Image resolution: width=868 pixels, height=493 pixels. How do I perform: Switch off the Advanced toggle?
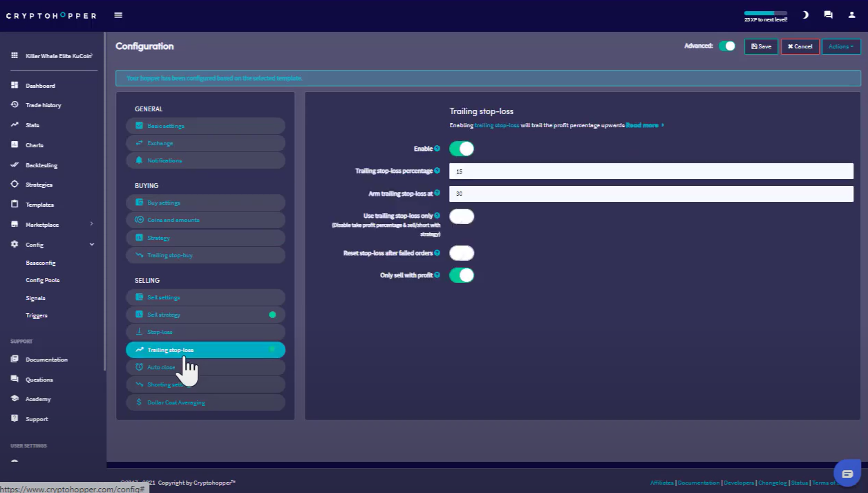[727, 46]
